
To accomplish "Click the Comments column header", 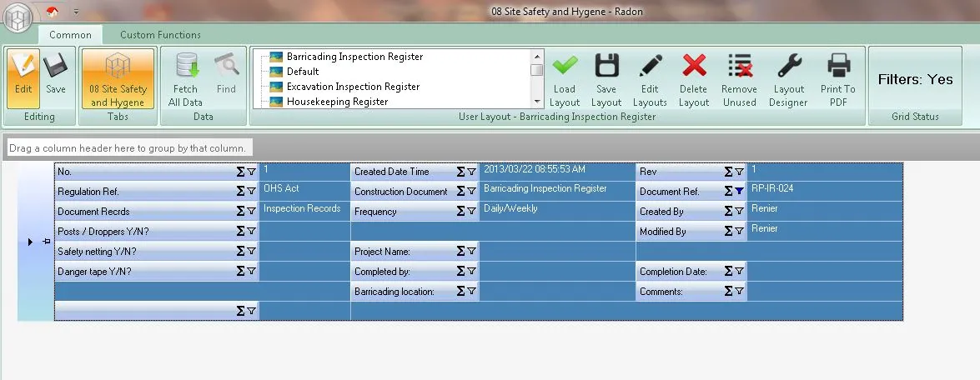I will point(691,291).
